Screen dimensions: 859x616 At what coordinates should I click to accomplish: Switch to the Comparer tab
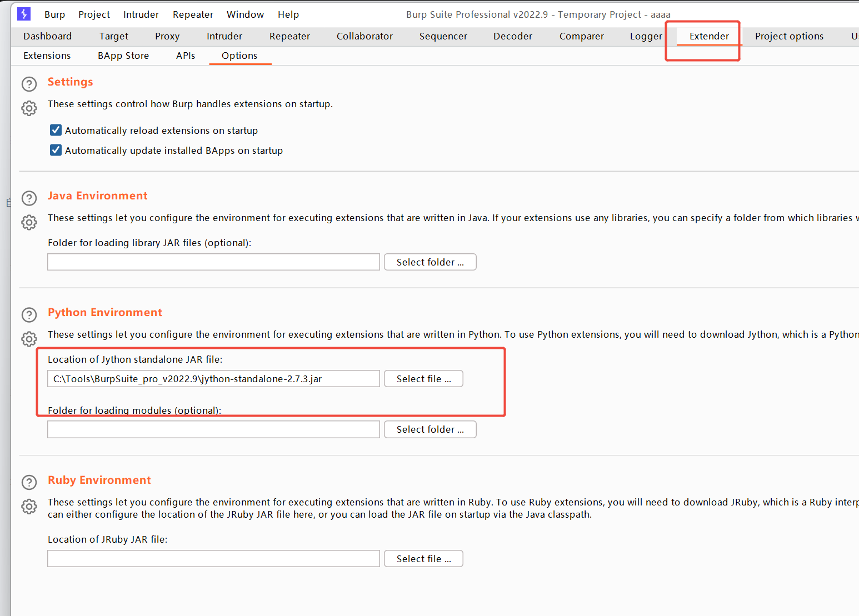581,36
